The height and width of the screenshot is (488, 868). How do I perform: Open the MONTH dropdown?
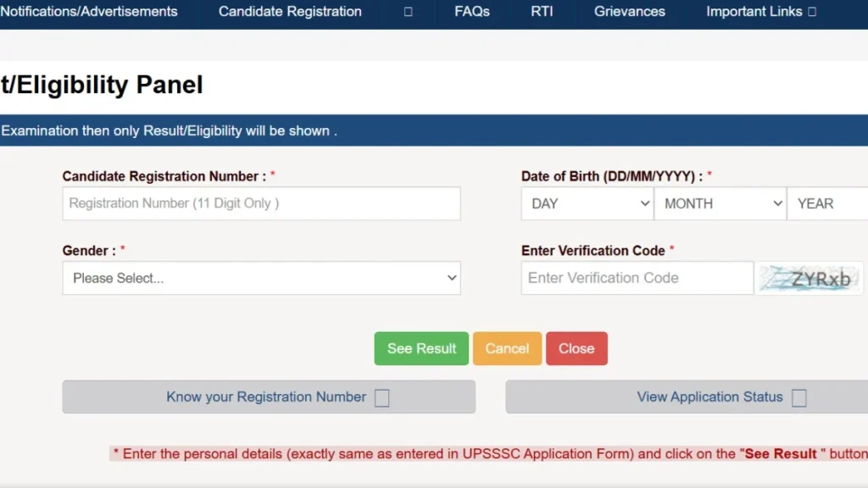(720, 203)
